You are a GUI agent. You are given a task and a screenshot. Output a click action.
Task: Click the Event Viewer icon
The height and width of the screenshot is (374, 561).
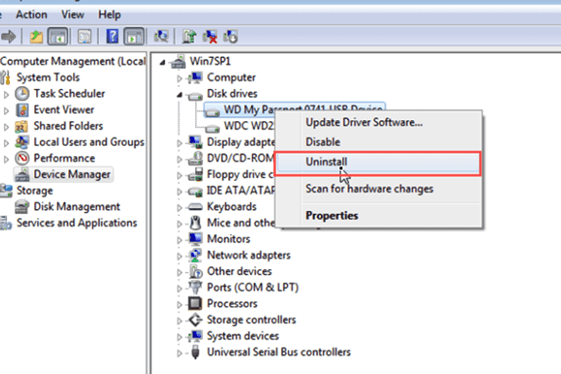22,110
